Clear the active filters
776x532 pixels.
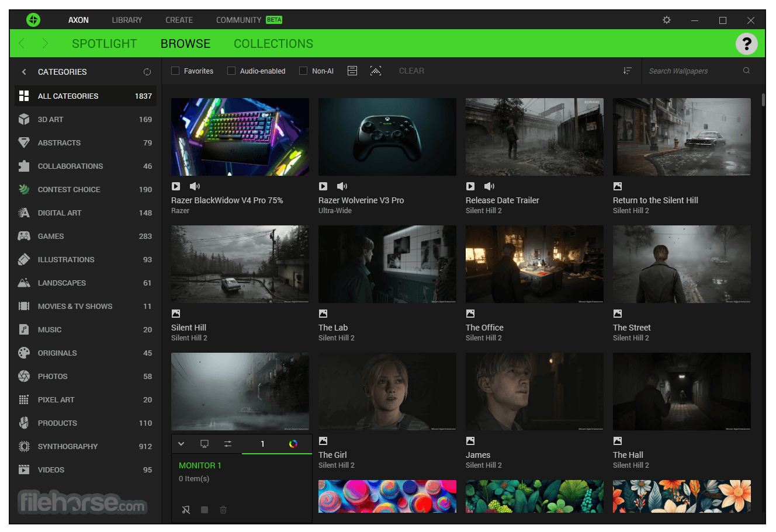[x=411, y=71]
